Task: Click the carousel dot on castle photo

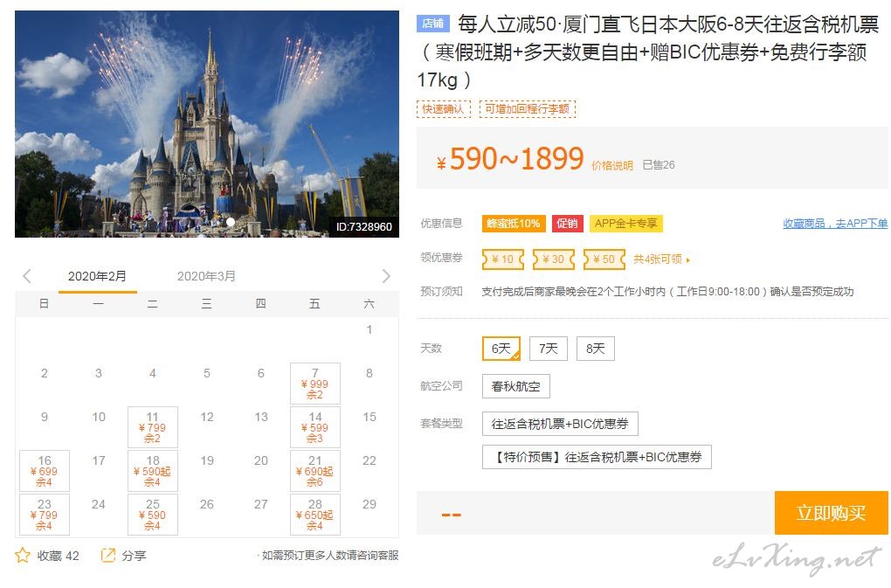Action: 231,222
